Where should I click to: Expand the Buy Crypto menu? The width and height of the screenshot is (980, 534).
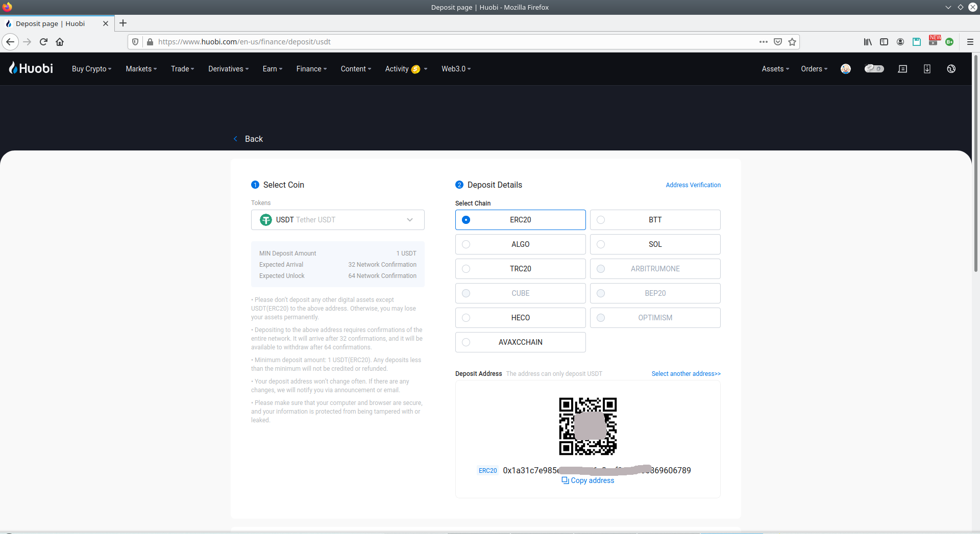click(x=91, y=69)
